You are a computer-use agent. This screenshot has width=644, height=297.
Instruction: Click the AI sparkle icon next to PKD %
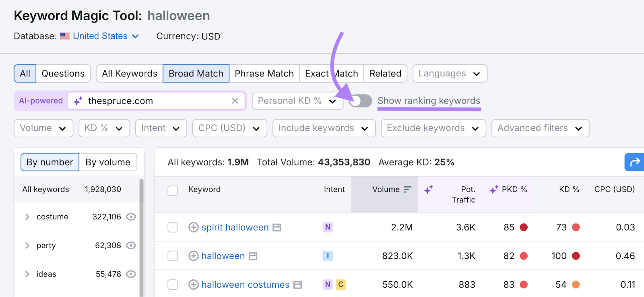click(494, 190)
